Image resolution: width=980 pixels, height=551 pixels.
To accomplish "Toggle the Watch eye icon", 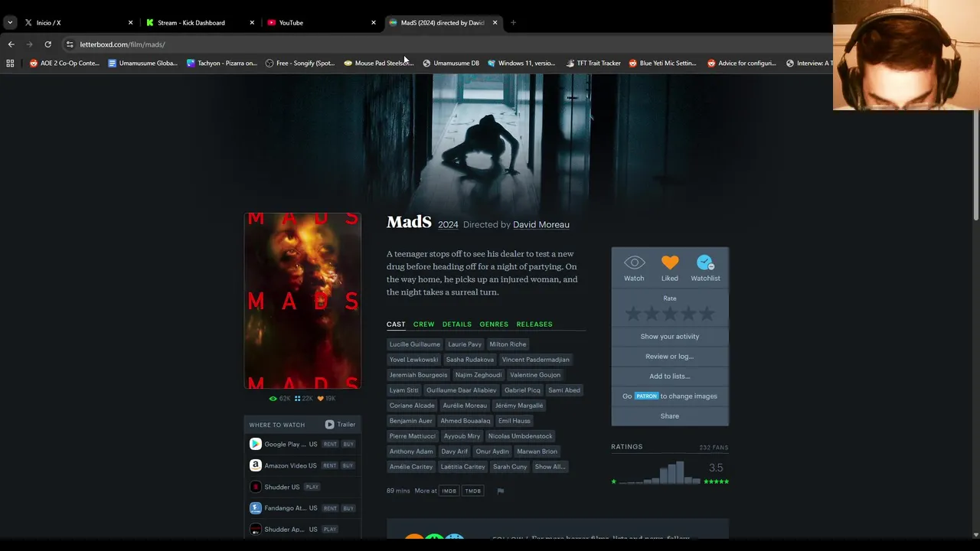I will 634,262.
